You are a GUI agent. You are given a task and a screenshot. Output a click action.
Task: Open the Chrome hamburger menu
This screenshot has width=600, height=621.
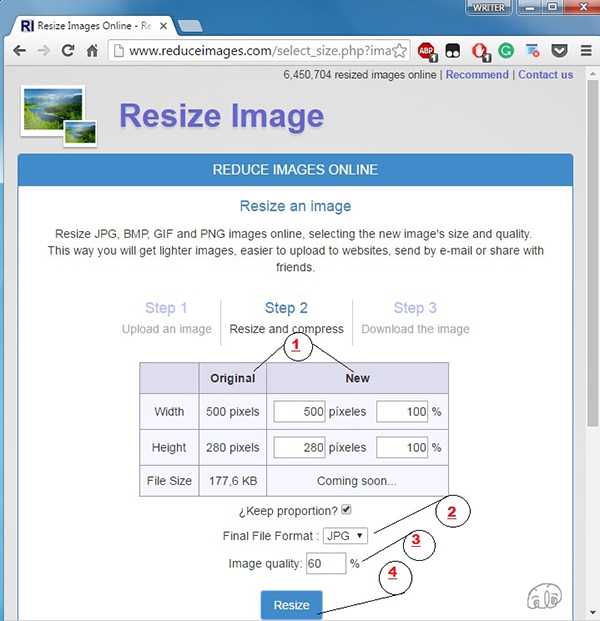point(586,51)
